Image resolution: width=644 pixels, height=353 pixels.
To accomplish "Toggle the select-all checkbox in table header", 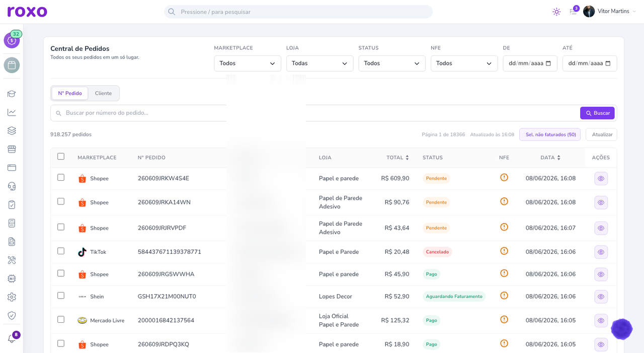I will (61, 157).
